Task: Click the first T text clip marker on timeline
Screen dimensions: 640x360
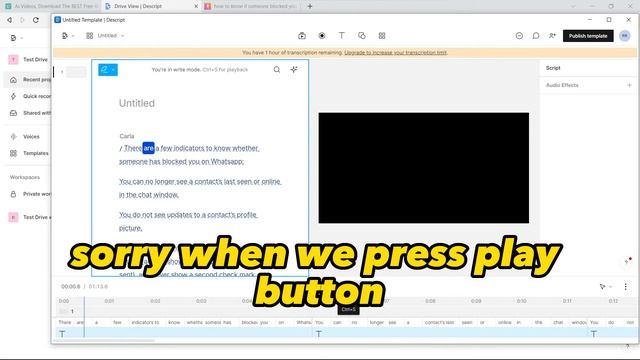Action: point(62,333)
